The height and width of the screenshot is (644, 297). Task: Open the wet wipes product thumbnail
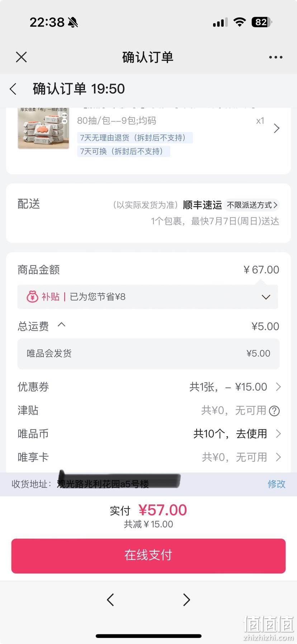(43, 128)
